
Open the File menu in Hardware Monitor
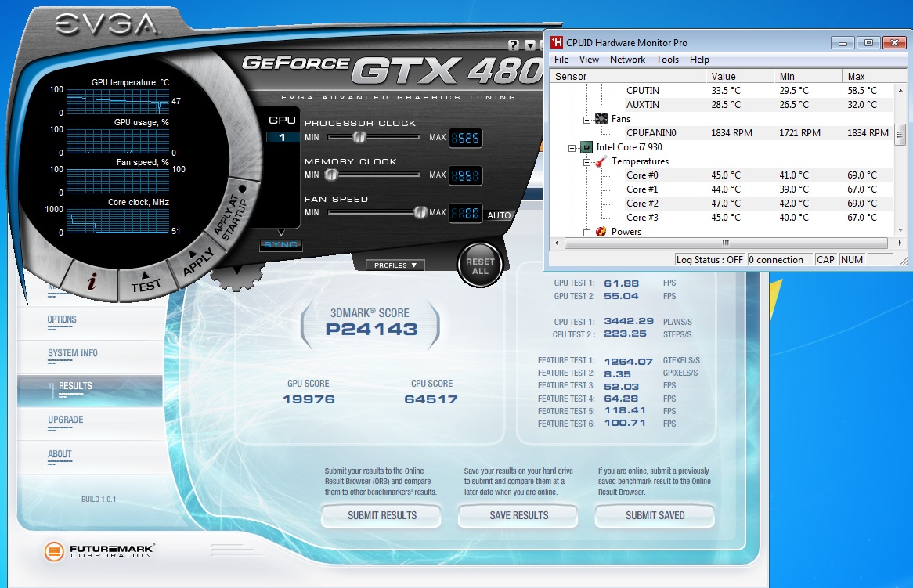click(x=561, y=60)
